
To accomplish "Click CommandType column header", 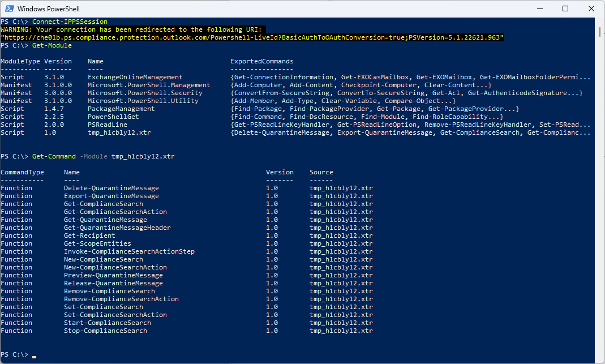I will [x=23, y=172].
